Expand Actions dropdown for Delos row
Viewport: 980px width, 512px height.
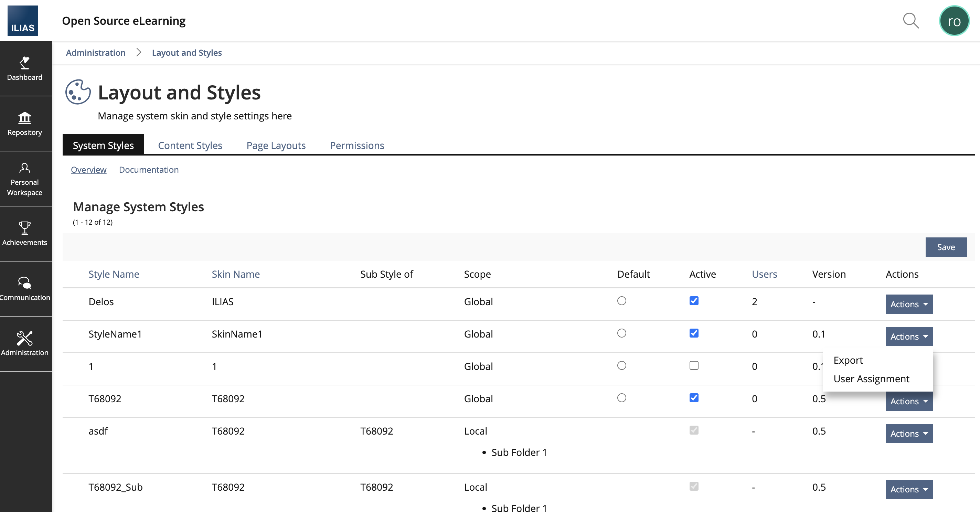(909, 304)
